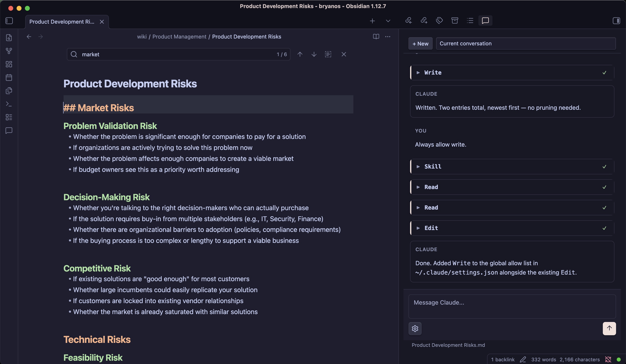Image resolution: width=626 pixels, height=364 pixels.
Task: Start a new conversation with + New
Action: 420,43
